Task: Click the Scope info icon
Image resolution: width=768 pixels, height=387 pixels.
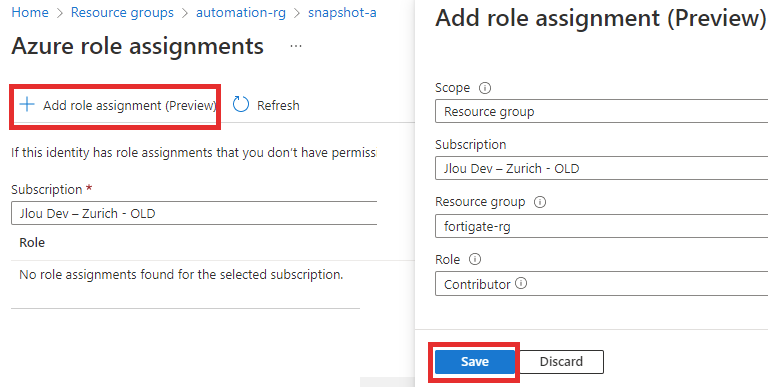Action: point(484,88)
